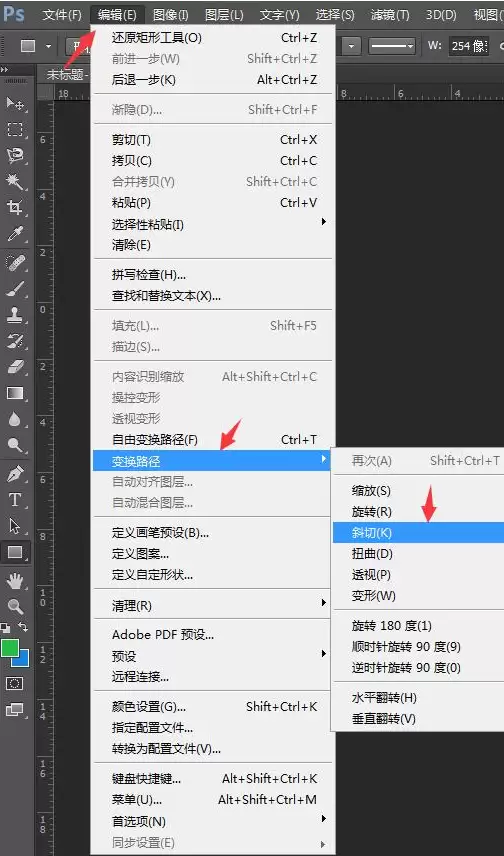Open the blue background color swatch

pyautogui.click(x=22, y=659)
